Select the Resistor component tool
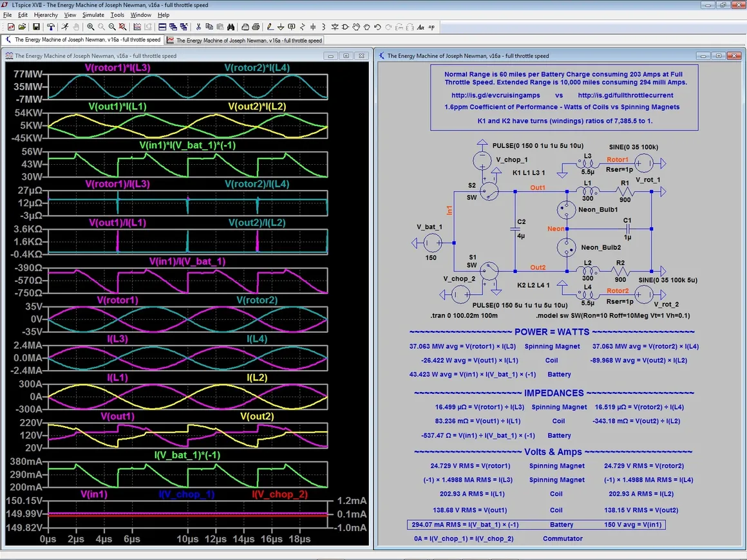Screen dimensions: 747x560 click(302, 27)
